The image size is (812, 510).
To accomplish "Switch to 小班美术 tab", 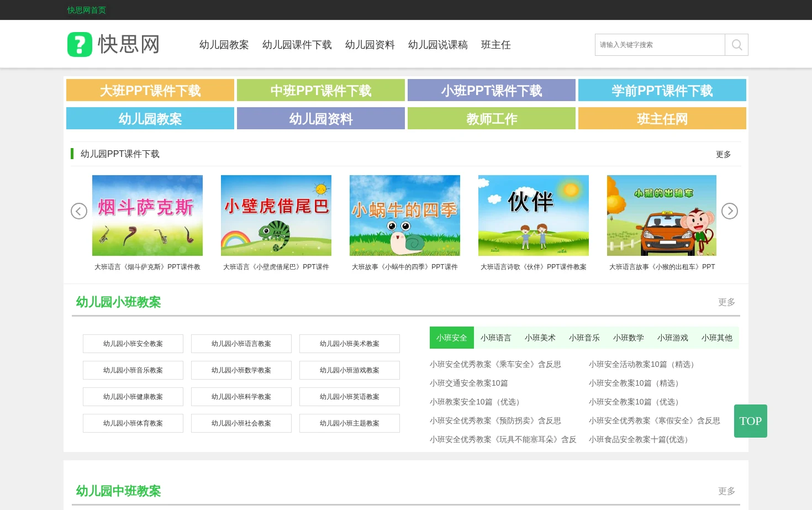I will [x=540, y=338].
